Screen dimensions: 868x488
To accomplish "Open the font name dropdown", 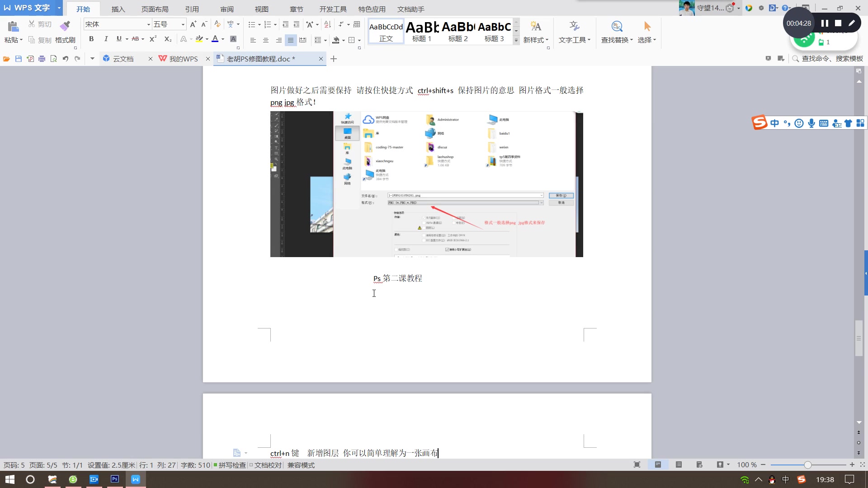I will coord(148,24).
